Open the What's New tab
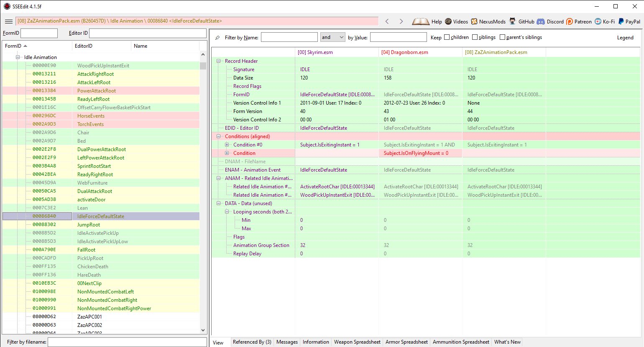Screen dimensions: 644x347 point(507,342)
